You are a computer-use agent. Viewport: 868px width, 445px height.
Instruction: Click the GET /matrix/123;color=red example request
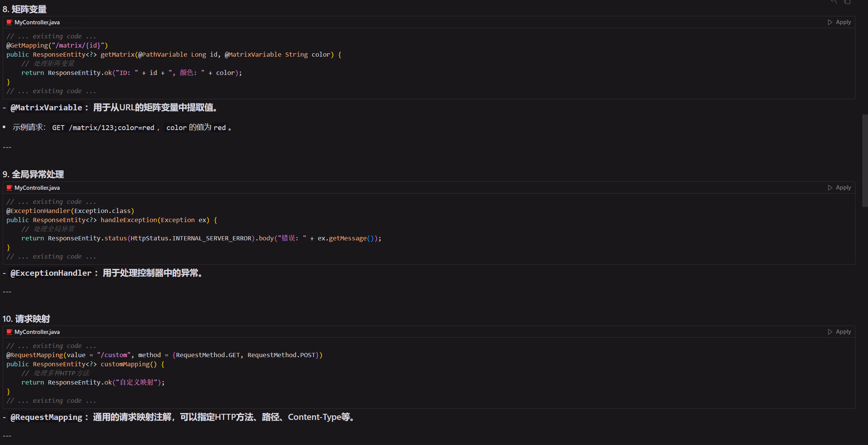tap(103, 128)
